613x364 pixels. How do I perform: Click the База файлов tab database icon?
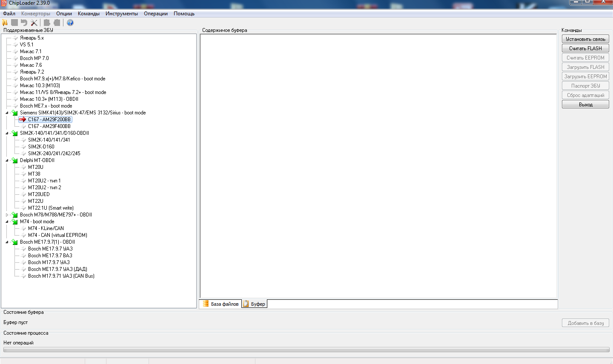206,304
